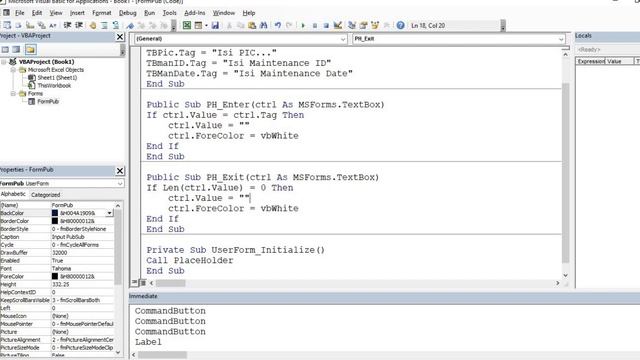Open the Insert menu

[77, 13]
